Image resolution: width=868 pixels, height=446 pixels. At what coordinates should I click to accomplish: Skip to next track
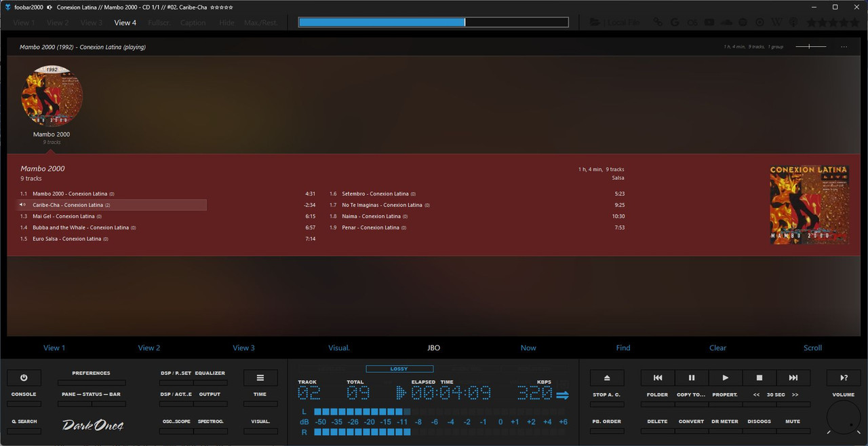coord(793,377)
